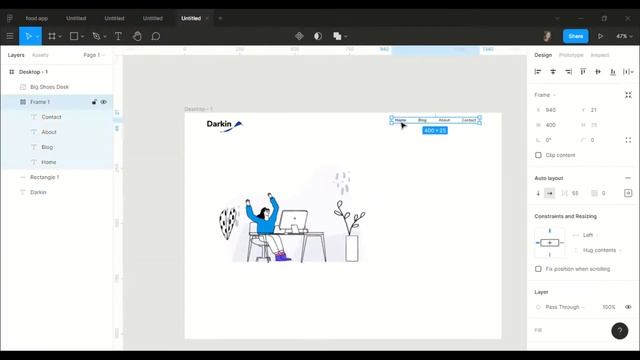Click the Boolean groups icon

click(x=337, y=36)
